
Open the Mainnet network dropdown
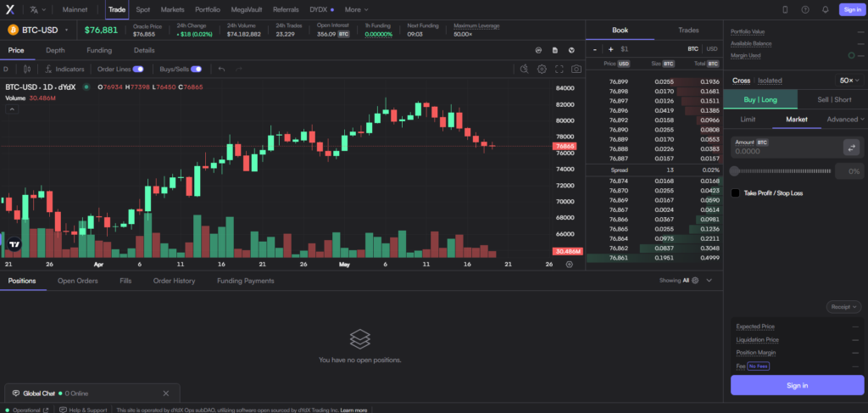[75, 9]
